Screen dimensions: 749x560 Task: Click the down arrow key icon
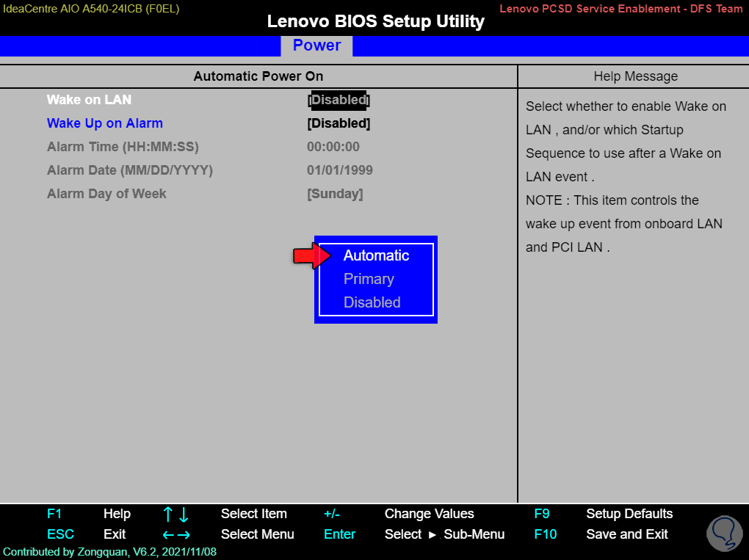click(x=184, y=514)
